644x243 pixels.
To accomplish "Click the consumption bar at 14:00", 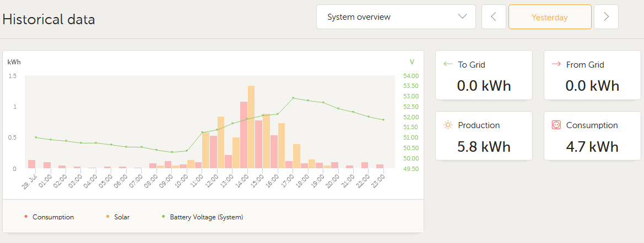I will tap(243, 135).
